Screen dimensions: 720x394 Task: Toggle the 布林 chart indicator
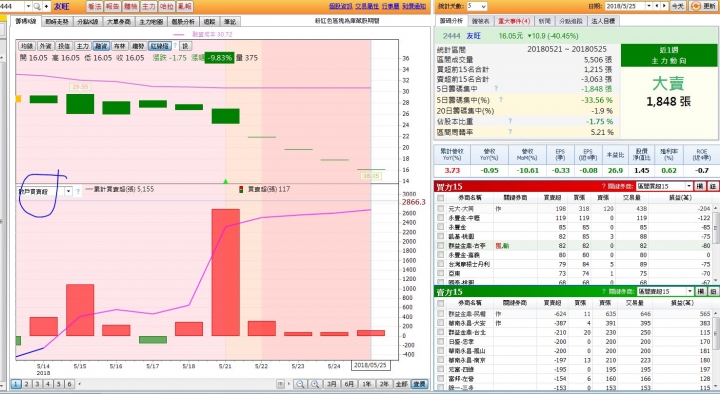point(119,46)
